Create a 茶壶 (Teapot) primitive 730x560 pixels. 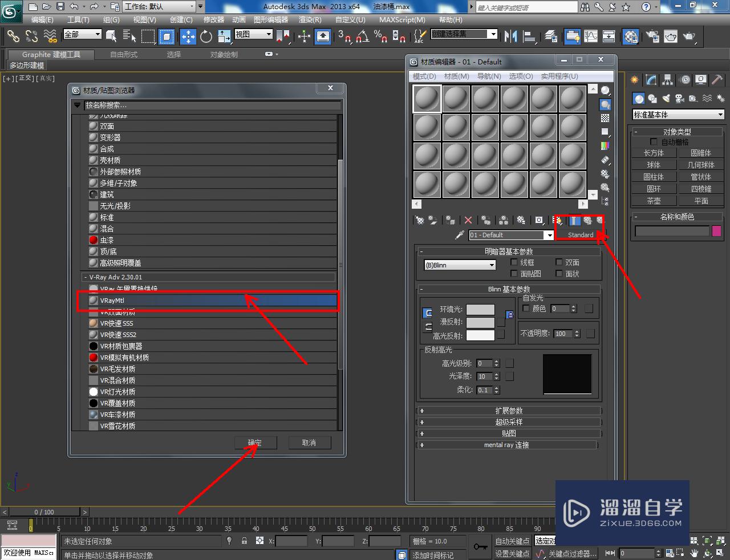click(x=654, y=201)
